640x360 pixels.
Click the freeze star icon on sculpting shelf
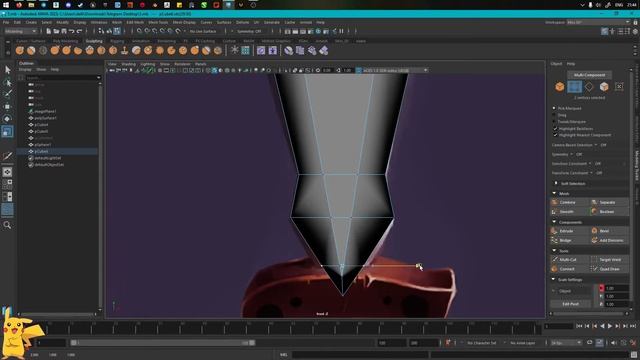(234, 50)
